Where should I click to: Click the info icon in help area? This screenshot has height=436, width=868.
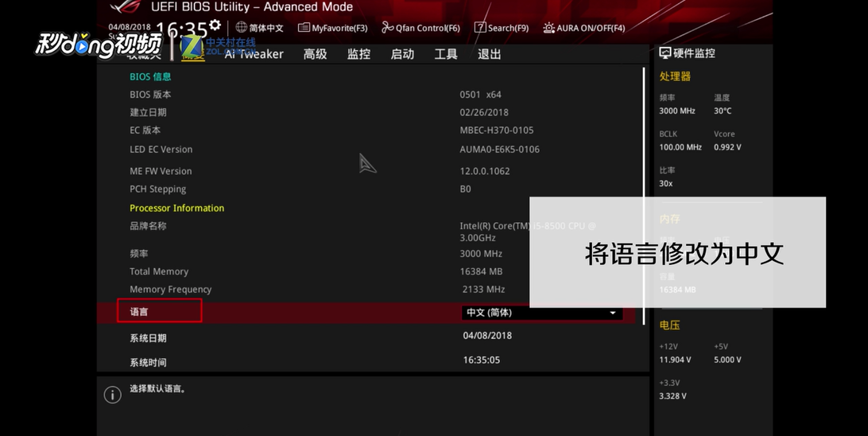(112, 395)
